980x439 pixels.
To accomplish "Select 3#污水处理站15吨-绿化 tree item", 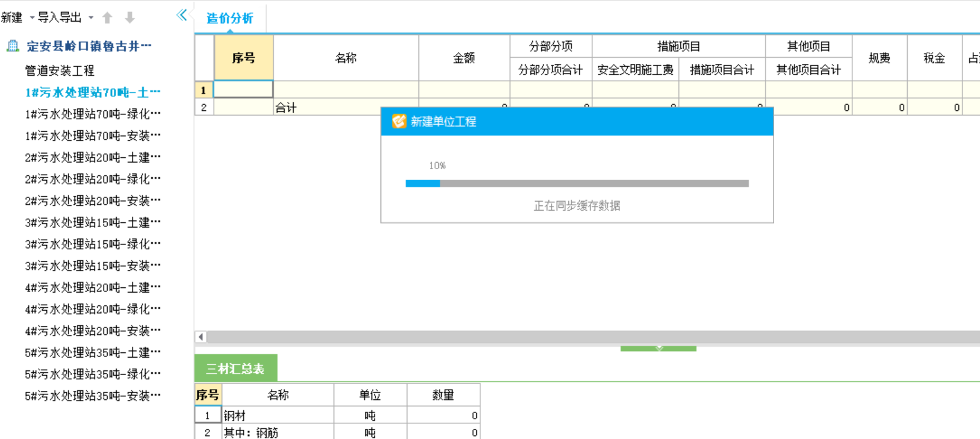I will (93, 244).
